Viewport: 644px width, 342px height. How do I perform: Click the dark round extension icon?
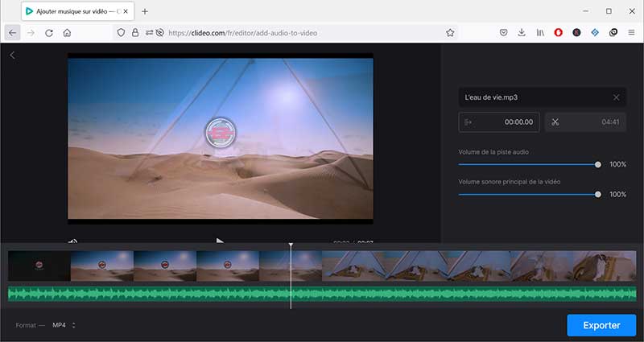576,32
